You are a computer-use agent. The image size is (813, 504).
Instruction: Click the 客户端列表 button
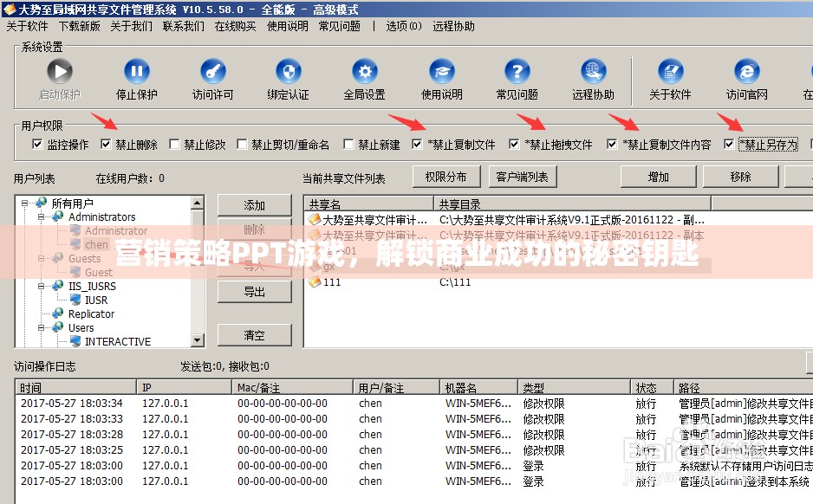[x=523, y=177]
